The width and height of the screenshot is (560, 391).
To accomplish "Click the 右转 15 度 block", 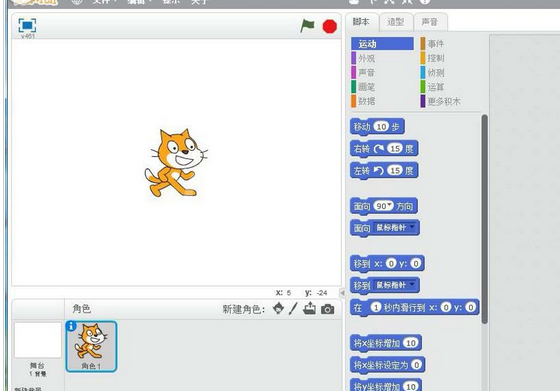I will click(x=384, y=149).
